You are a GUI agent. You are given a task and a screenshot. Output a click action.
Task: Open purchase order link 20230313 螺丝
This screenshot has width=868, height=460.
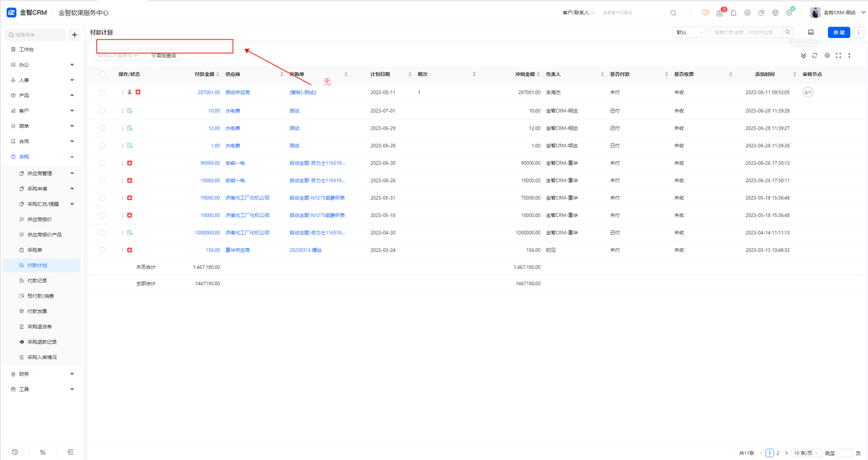[x=305, y=250]
